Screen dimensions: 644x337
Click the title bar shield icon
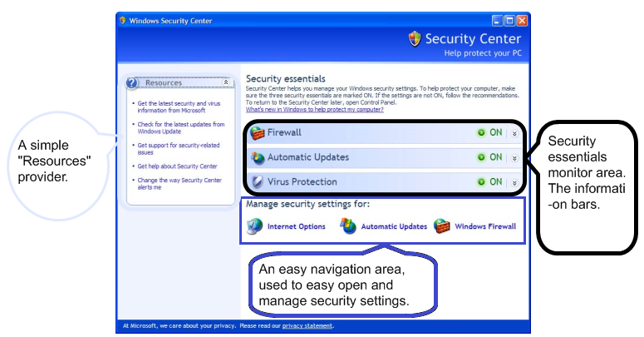click(x=122, y=20)
